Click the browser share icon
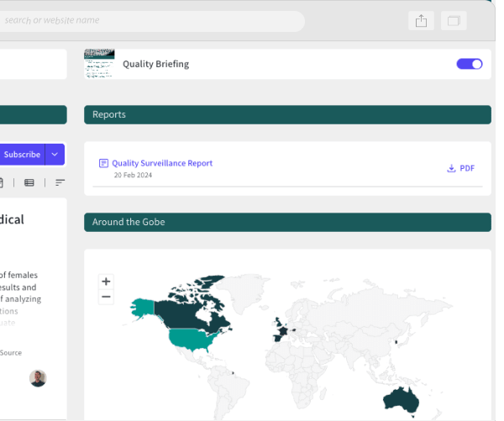504x421 pixels. click(421, 21)
